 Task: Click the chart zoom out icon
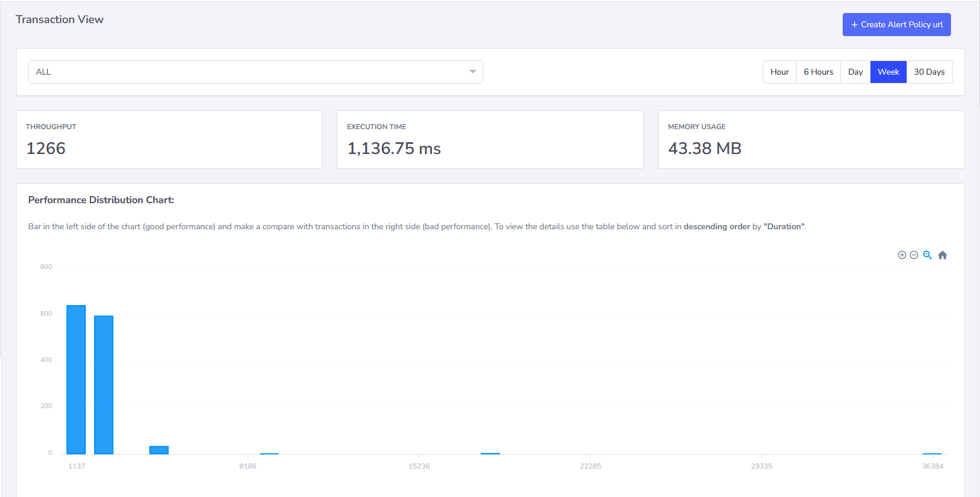(914, 255)
